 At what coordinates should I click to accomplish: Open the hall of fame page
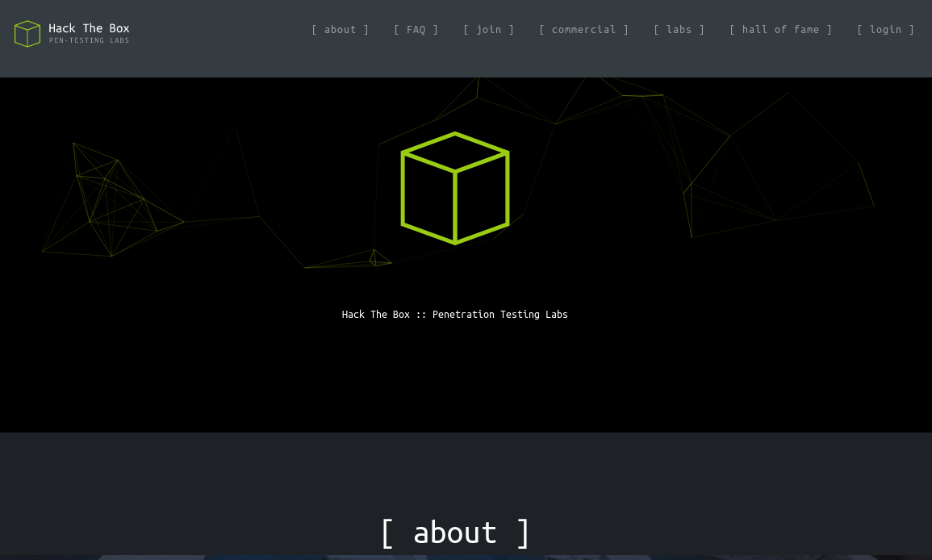[x=780, y=30]
